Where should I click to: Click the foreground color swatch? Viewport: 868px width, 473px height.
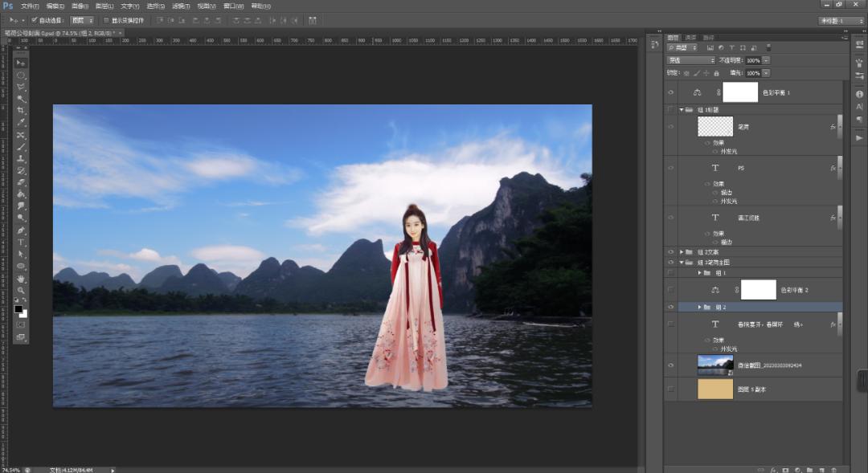(x=18, y=308)
